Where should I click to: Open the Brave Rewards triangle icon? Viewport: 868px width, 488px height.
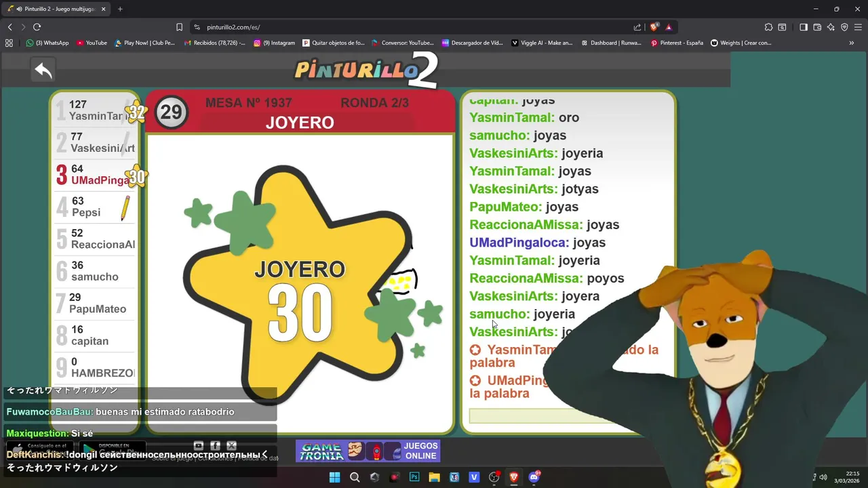tap(669, 27)
